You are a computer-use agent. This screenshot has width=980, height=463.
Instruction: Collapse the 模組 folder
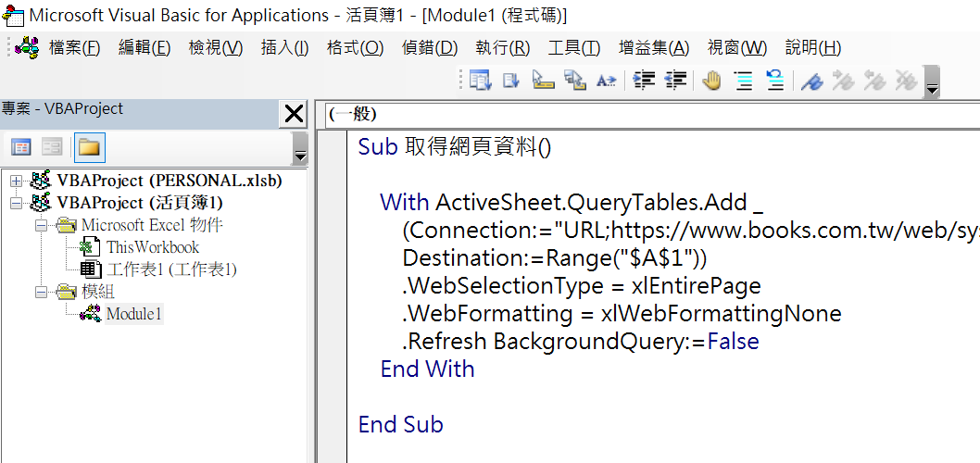pyautogui.click(x=41, y=291)
